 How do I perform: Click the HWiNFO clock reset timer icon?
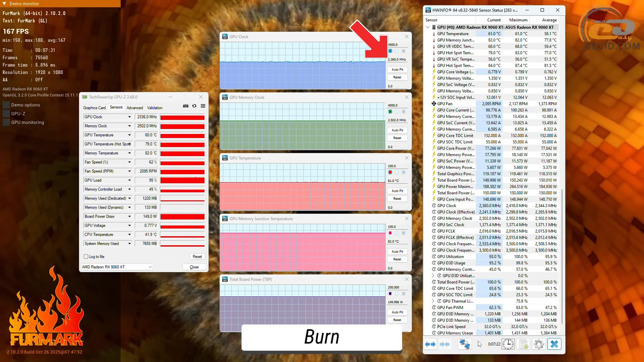[508, 344]
